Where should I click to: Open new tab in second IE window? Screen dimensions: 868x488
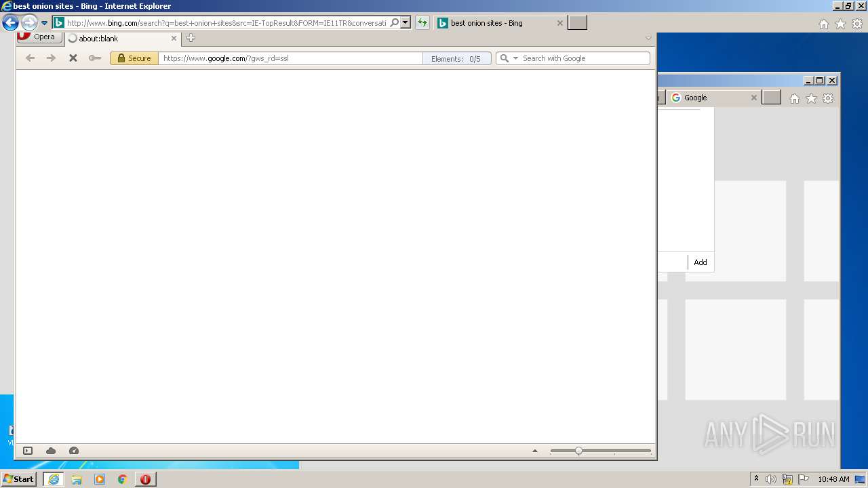coord(771,98)
